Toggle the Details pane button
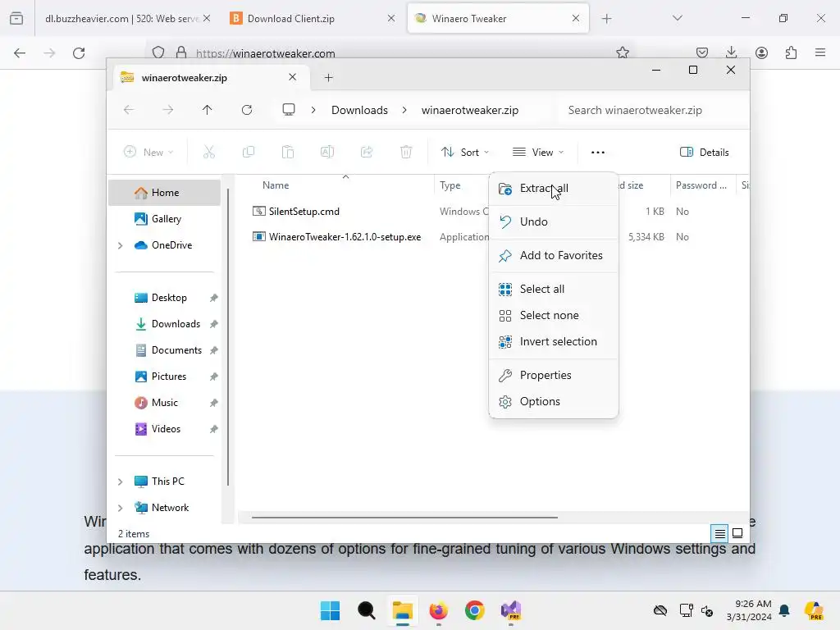 click(705, 153)
